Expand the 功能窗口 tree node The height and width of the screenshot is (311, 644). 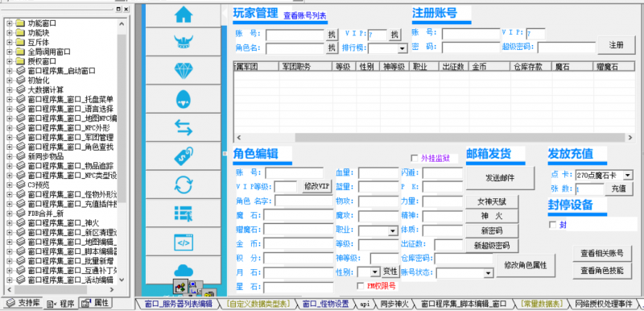pyautogui.click(x=10, y=23)
